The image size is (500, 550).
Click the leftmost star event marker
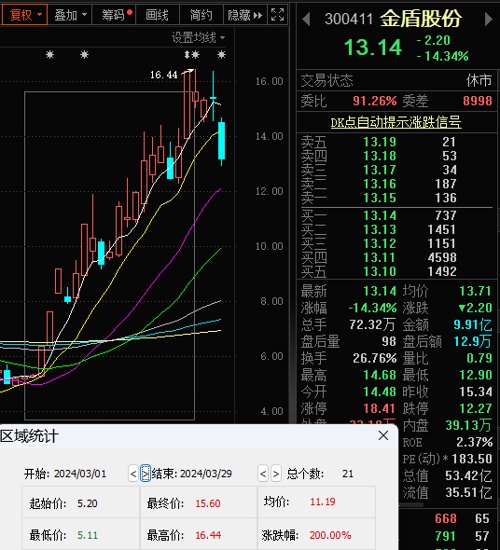tap(50, 55)
